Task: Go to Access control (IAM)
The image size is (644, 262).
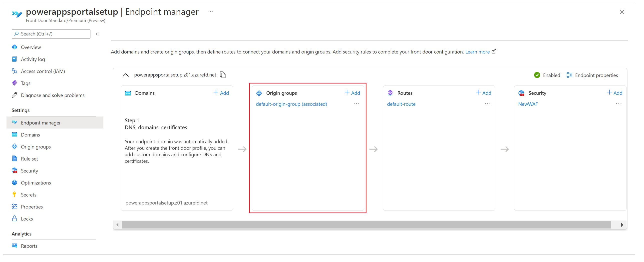Action: (43, 71)
